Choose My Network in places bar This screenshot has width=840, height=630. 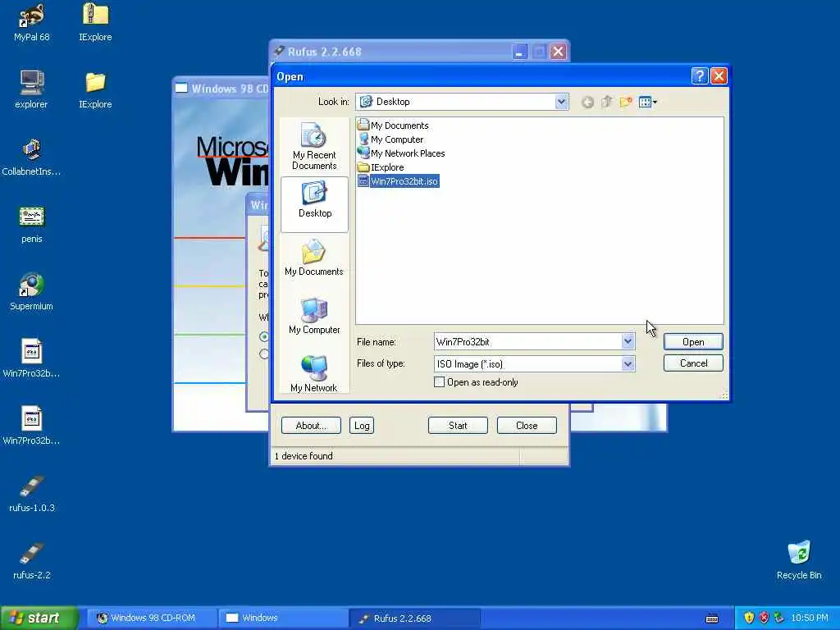314,373
